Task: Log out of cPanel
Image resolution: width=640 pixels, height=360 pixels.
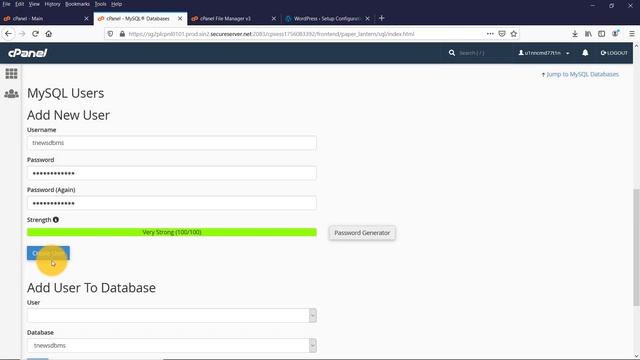Action: click(x=614, y=53)
